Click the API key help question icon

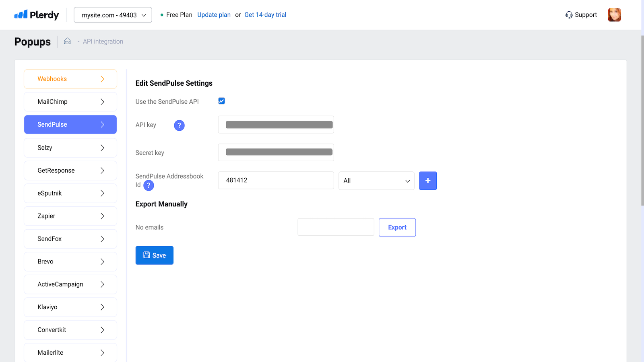tap(179, 125)
